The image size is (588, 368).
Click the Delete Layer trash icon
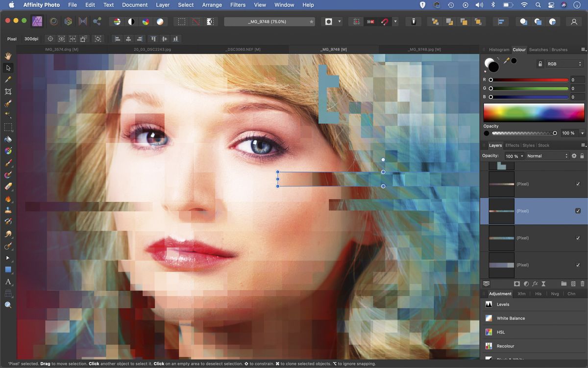click(x=583, y=284)
